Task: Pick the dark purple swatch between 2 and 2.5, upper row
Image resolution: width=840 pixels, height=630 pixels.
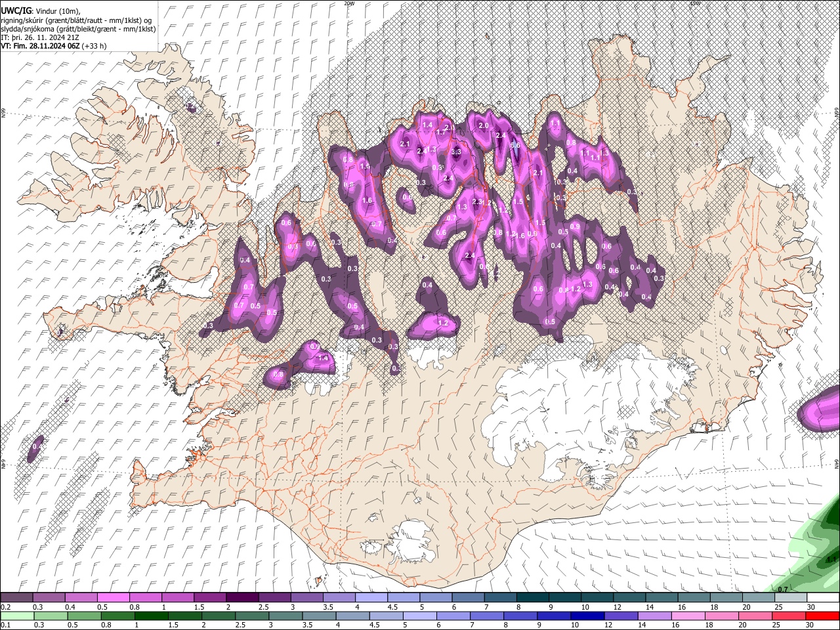Action: [242, 598]
